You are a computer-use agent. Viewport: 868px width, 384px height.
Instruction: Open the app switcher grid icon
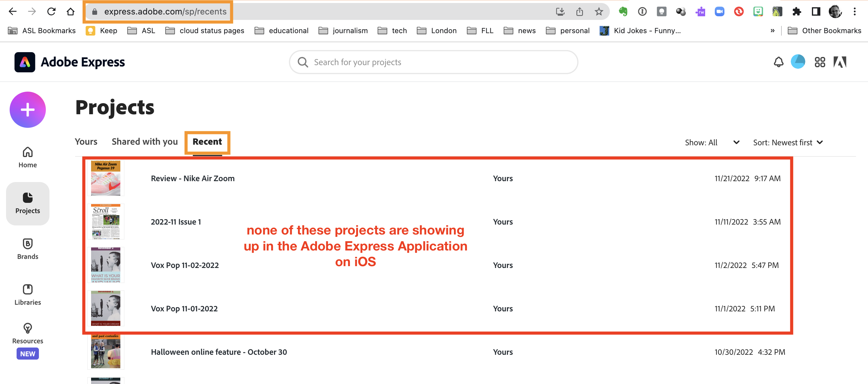click(820, 62)
